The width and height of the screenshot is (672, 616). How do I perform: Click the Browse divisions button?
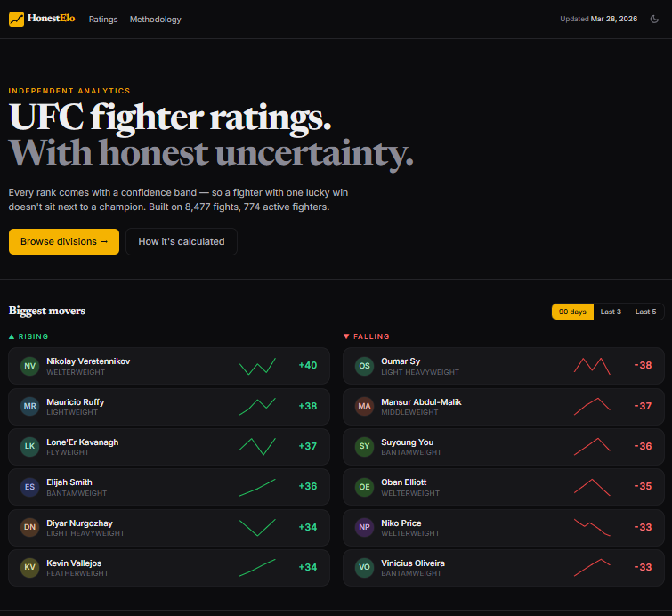[x=64, y=241]
